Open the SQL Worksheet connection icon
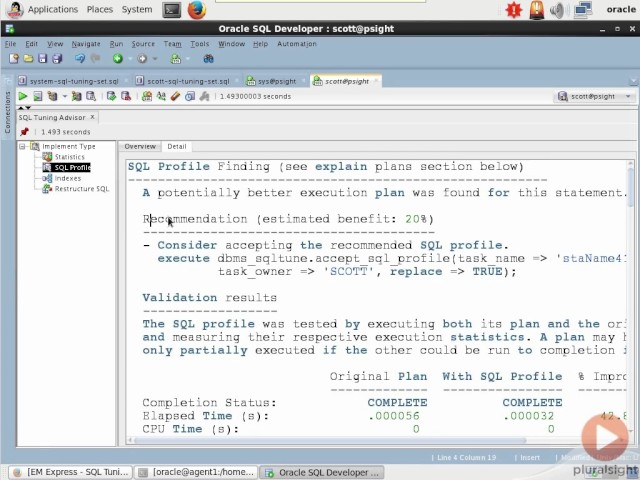 click(x=176, y=59)
